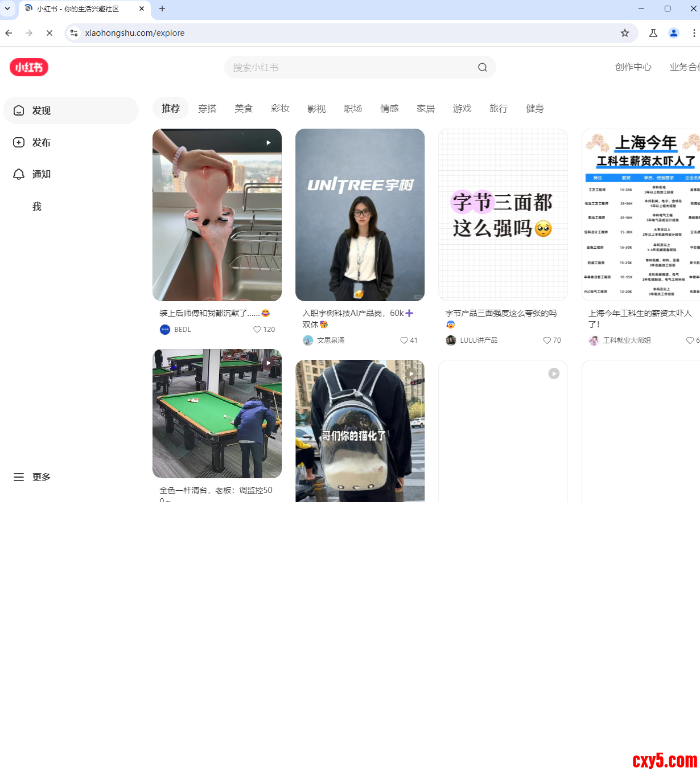Like the 文思泉涌 post heart icon
The image size is (700, 772).
tap(403, 340)
